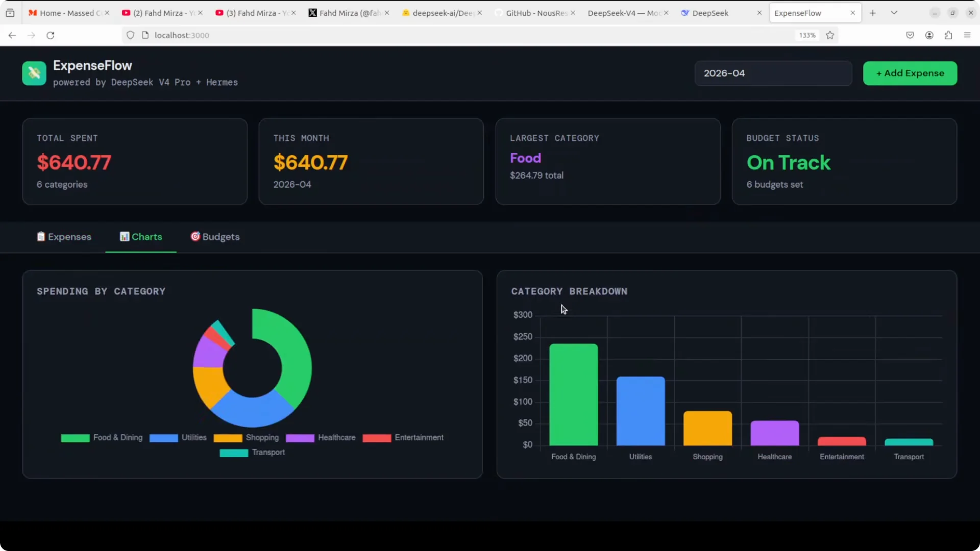Open the browser extensions icon
980x551 pixels.
948,35
